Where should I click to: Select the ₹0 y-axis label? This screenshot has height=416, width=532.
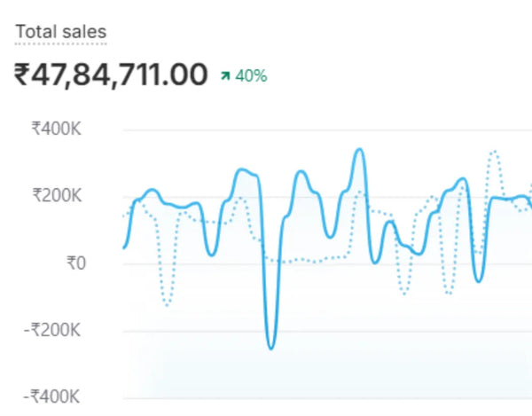pyautogui.click(x=74, y=263)
